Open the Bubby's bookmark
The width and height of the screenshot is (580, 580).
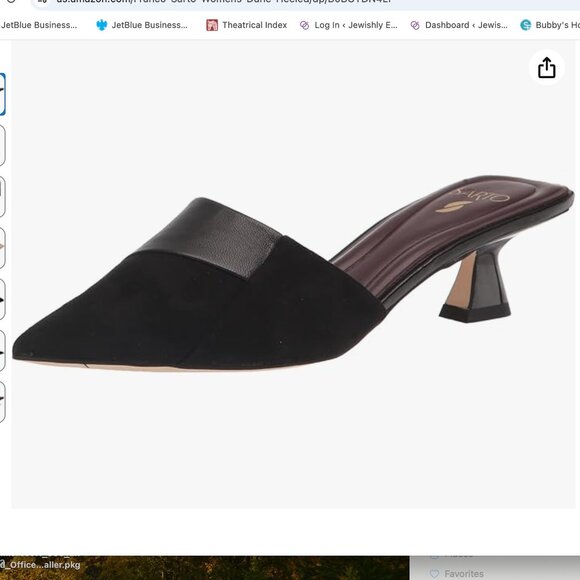click(x=550, y=25)
